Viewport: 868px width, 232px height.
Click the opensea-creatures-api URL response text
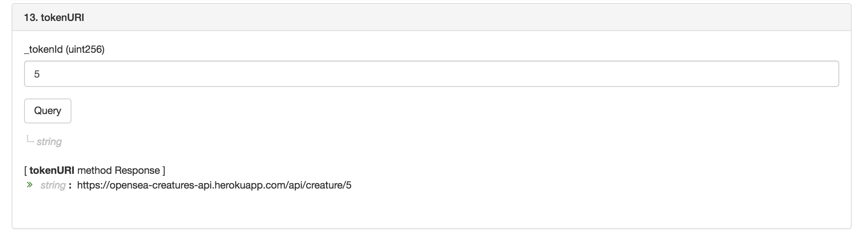click(214, 185)
